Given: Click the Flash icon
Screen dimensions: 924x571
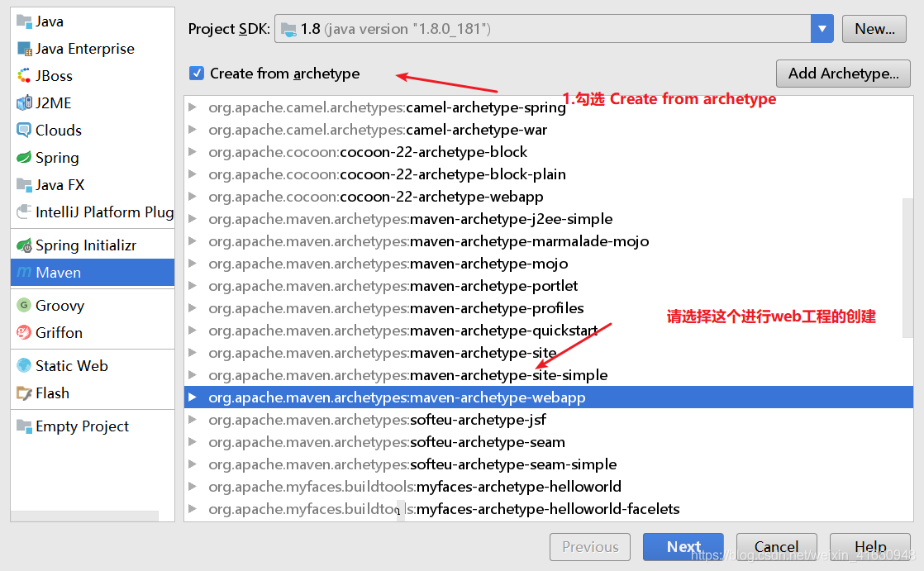Looking at the screenshot, I should coord(24,393).
